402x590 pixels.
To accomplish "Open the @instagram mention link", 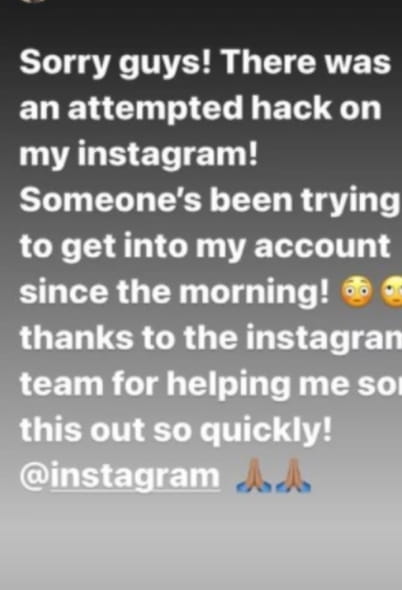I will click(120, 476).
